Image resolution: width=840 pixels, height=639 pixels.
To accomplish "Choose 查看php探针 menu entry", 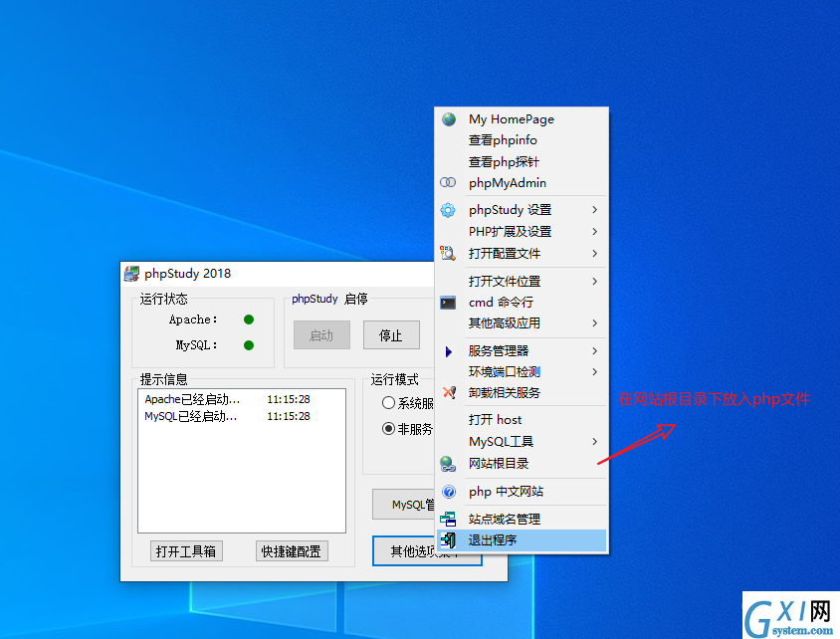I will [x=522, y=162].
